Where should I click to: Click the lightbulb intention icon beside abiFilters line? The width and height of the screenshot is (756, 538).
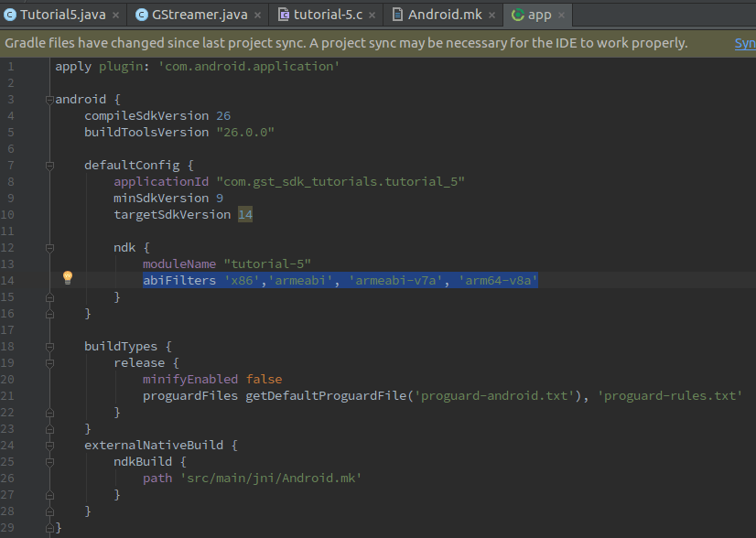pyautogui.click(x=67, y=277)
